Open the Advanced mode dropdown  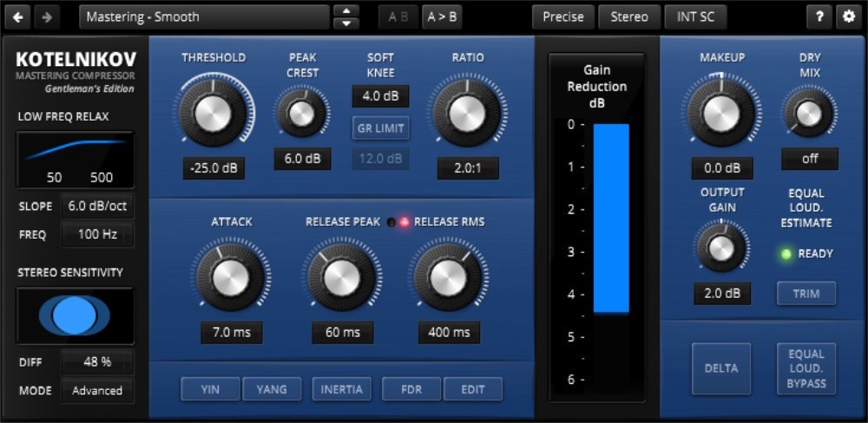(x=97, y=391)
